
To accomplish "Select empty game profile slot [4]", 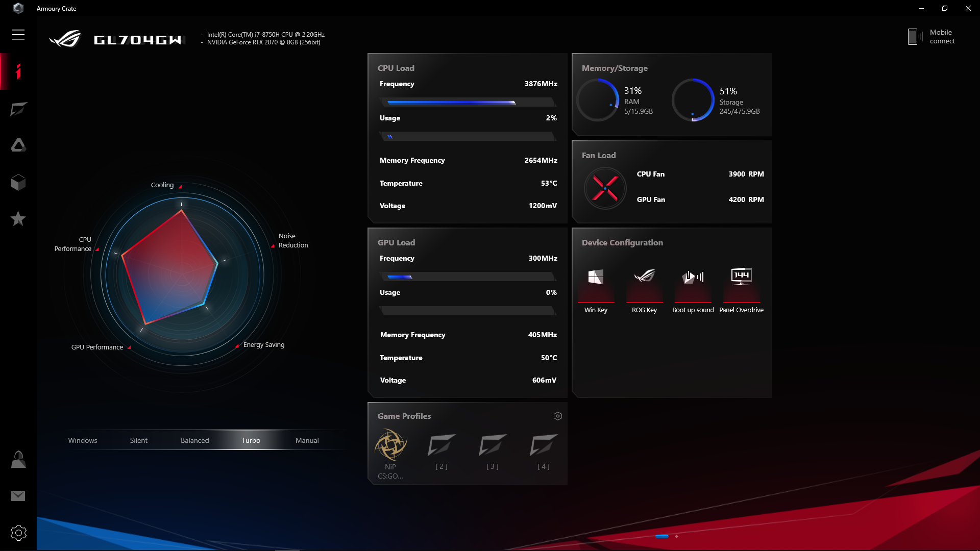I will (544, 452).
